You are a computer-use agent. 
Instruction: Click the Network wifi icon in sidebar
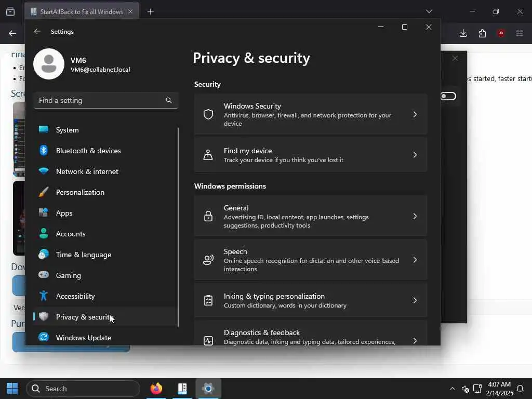44,170
